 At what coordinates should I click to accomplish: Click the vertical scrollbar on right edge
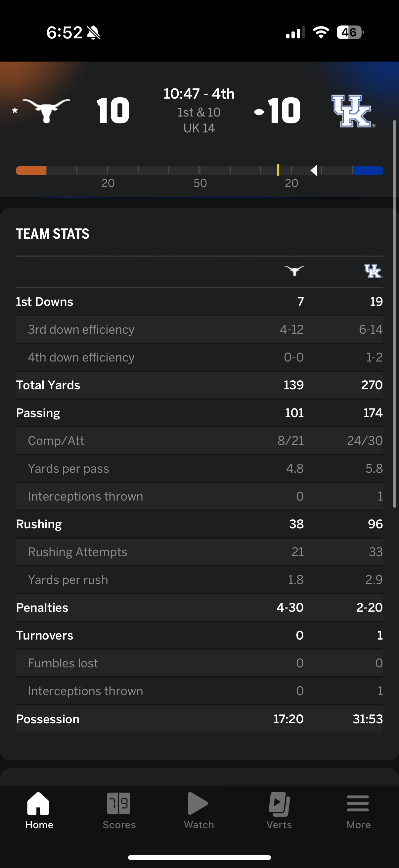coord(394,313)
